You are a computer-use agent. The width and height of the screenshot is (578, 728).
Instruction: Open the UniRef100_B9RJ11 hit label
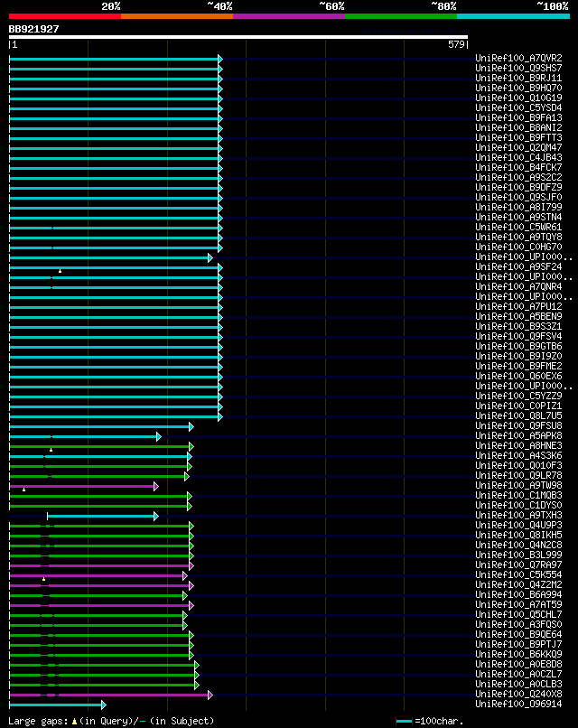(x=518, y=78)
